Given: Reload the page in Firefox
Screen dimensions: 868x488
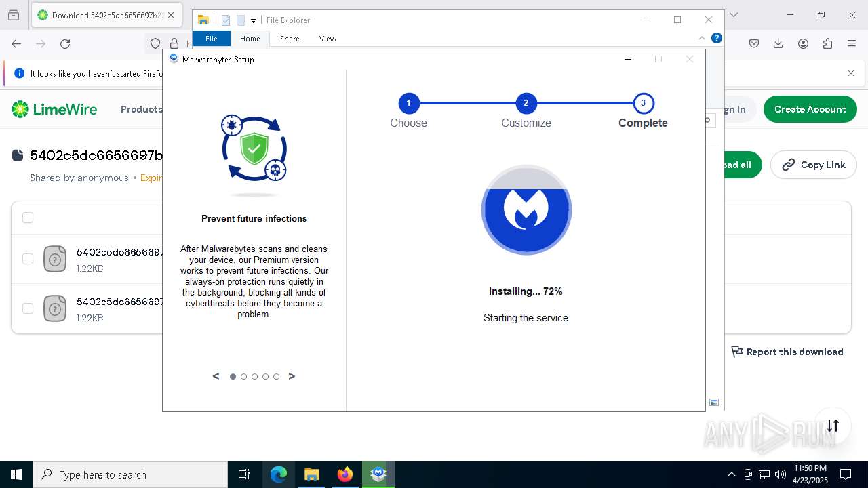Looking at the screenshot, I should tap(65, 43).
